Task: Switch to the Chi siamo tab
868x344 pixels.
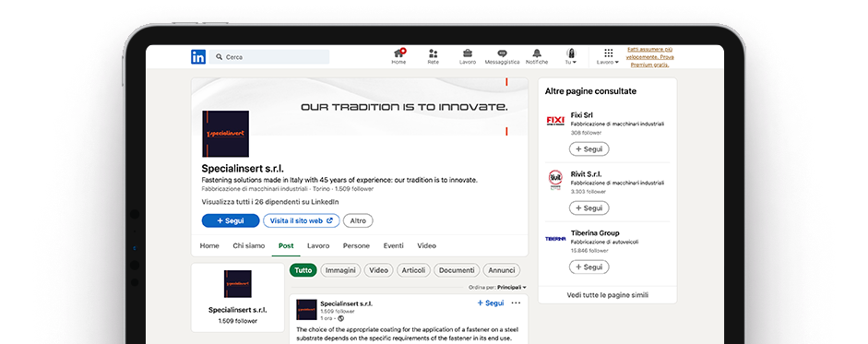Action: point(248,245)
